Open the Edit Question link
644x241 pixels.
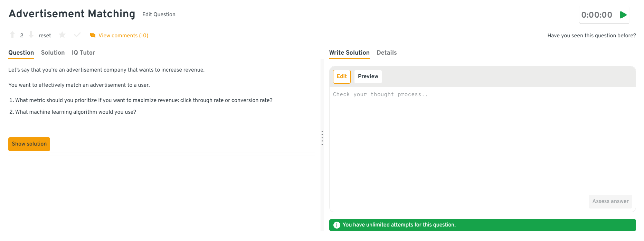click(159, 15)
